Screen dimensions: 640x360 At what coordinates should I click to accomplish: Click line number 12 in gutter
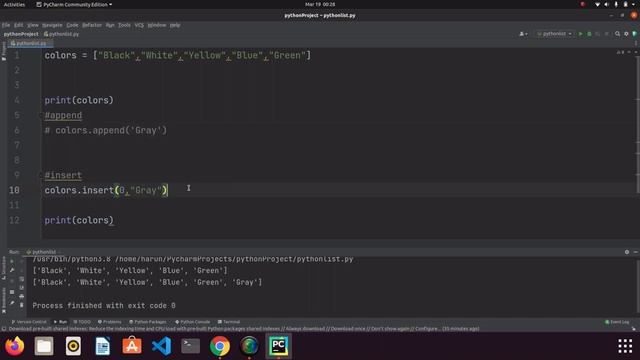(x=14, y=220)
